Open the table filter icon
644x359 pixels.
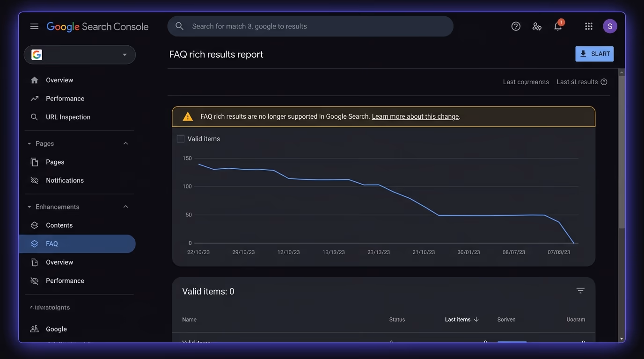[x=580, y=291]
